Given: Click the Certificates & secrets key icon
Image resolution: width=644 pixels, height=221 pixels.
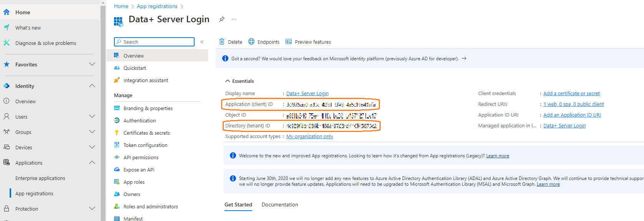Looking at the screenshot, I should tap(117, 133).
